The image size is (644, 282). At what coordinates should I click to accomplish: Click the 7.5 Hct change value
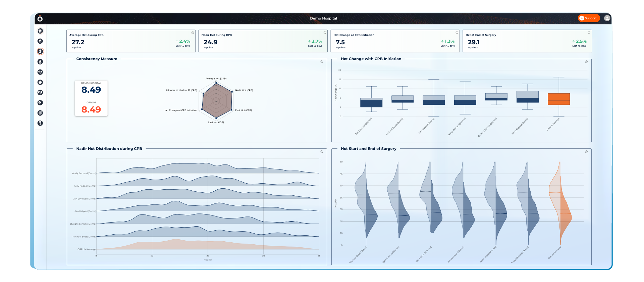coord(340,42)
